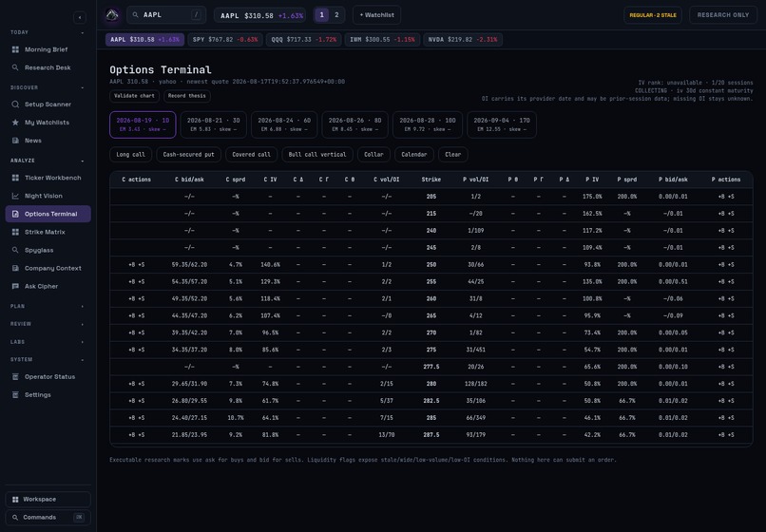Click the strike 277.5 cell
This screenshot has height=532, width=766.
[431, 367]
